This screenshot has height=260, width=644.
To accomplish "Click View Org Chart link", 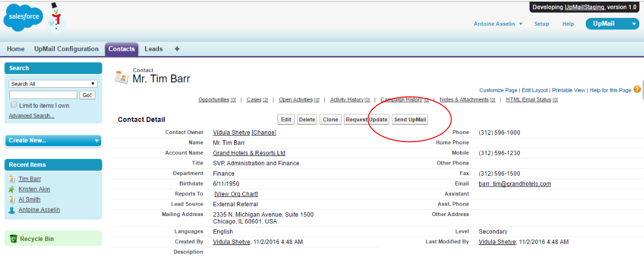I will click(236, 194).
